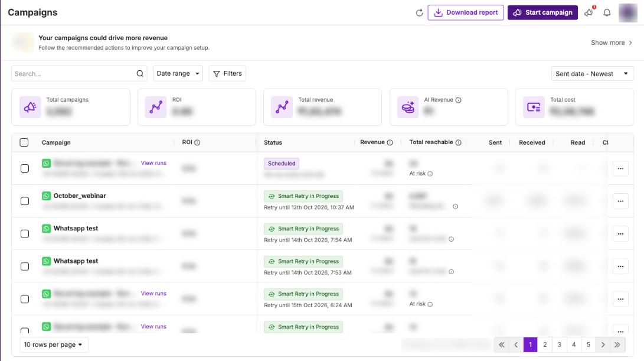This screenshot has width=644, height=361.
Task: Click the reachable info icon in October_webinar row
Action: (456, 206)
